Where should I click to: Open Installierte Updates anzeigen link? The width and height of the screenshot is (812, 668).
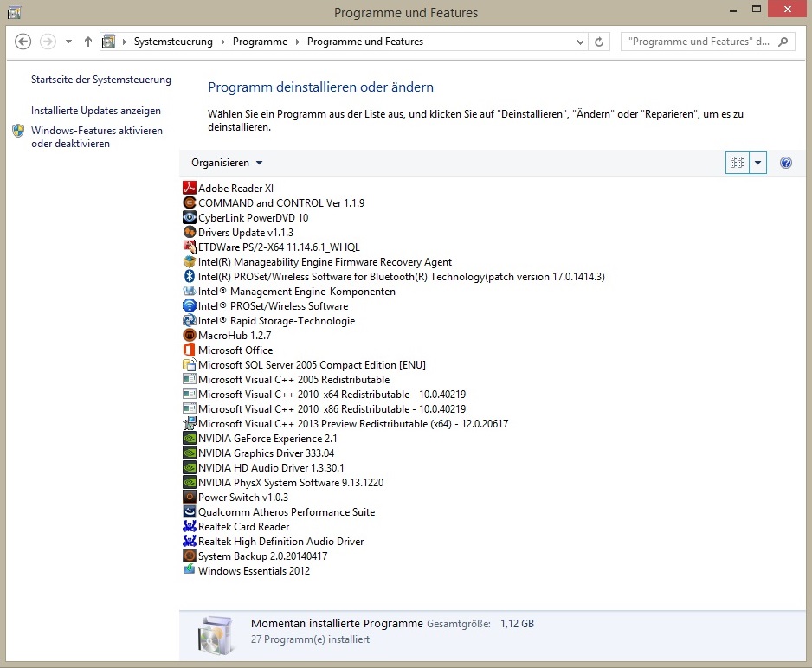click(x=96, y=110)
